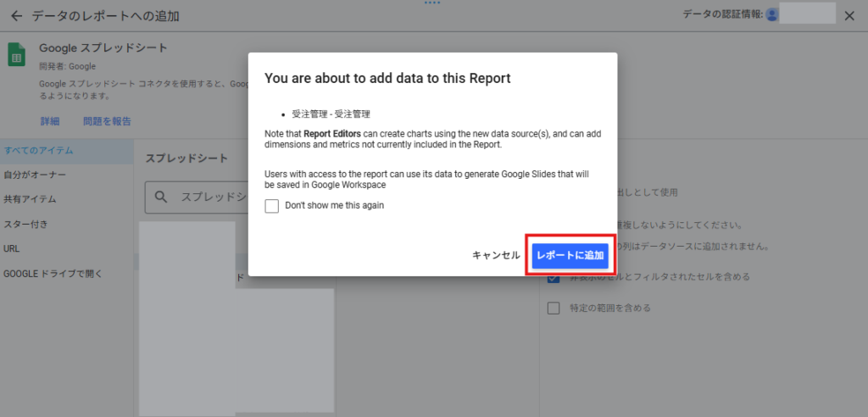Click the green Google スプレッドシート connector icon
This screenshot has height=417, width=868.
(x=17, y=55)
